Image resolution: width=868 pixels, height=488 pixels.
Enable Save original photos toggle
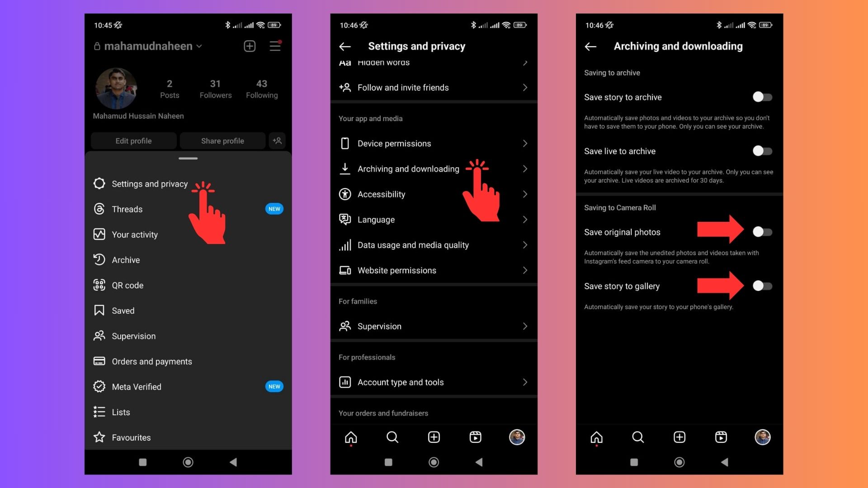tap(761, 232)
